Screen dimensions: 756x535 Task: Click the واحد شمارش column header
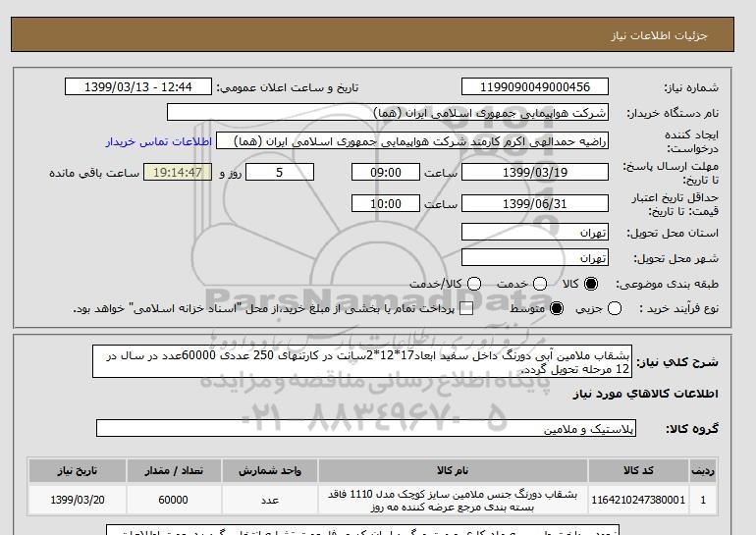pos(270,470)
